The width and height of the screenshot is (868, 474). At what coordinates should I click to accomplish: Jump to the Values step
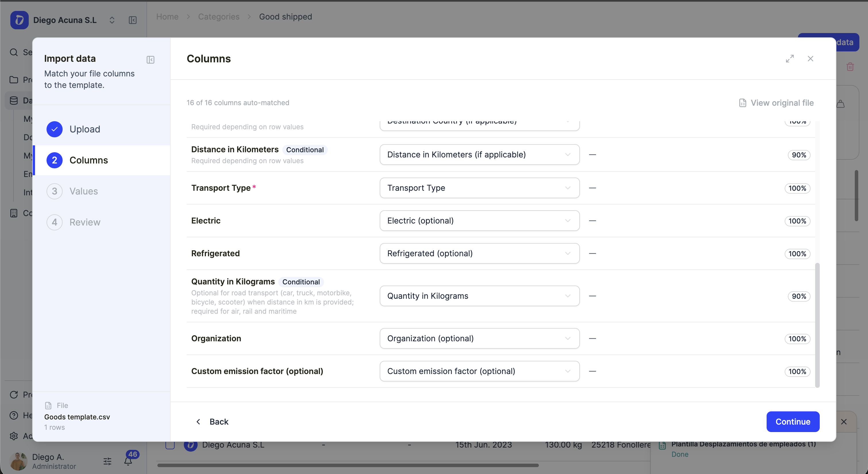coord(101,191)
